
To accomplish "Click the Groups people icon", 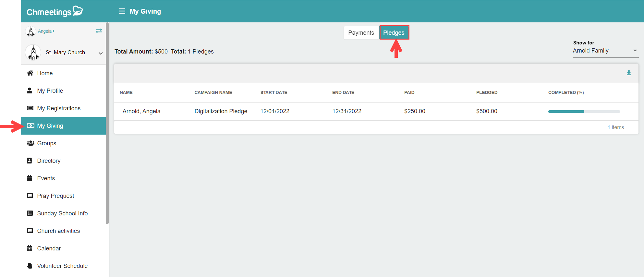I will point(30,143).
